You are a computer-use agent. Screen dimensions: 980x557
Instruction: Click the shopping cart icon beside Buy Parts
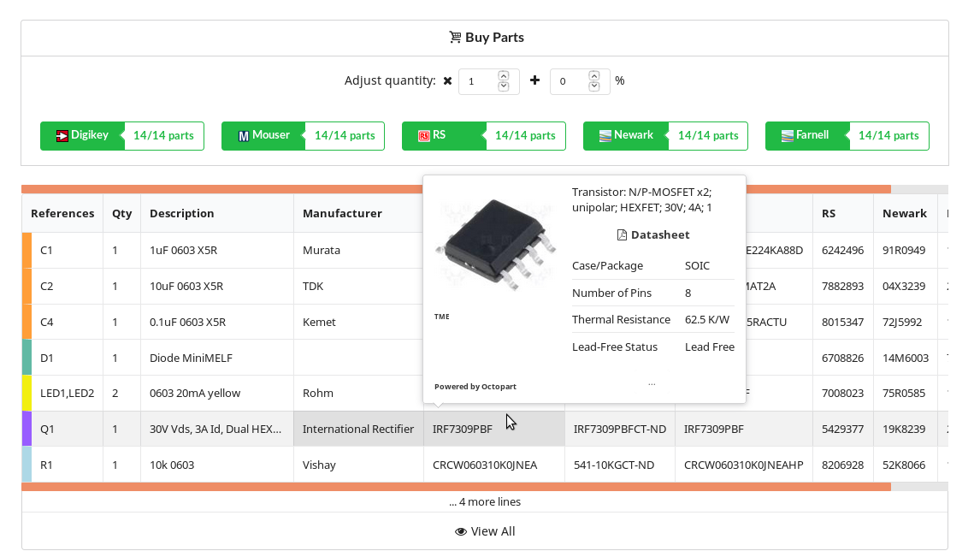coord(455,38)
